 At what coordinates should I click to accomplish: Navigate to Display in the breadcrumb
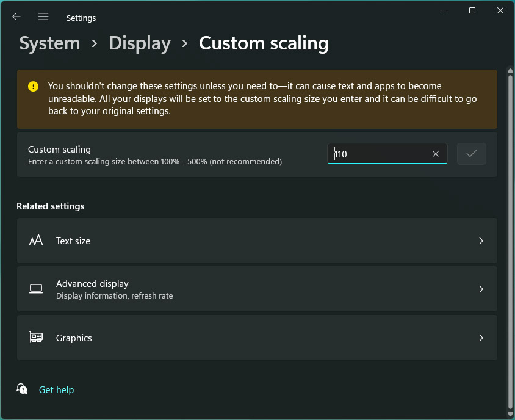click(x=140, y=43)
